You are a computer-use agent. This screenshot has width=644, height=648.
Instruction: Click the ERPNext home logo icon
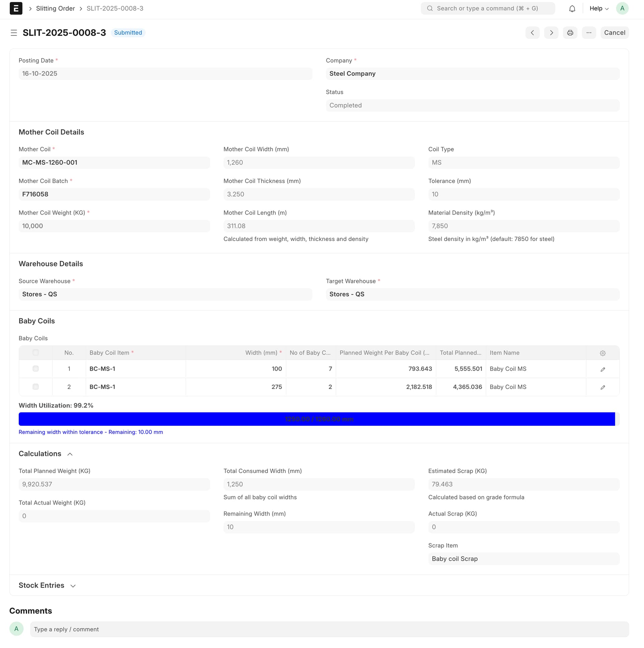point(16,8)
